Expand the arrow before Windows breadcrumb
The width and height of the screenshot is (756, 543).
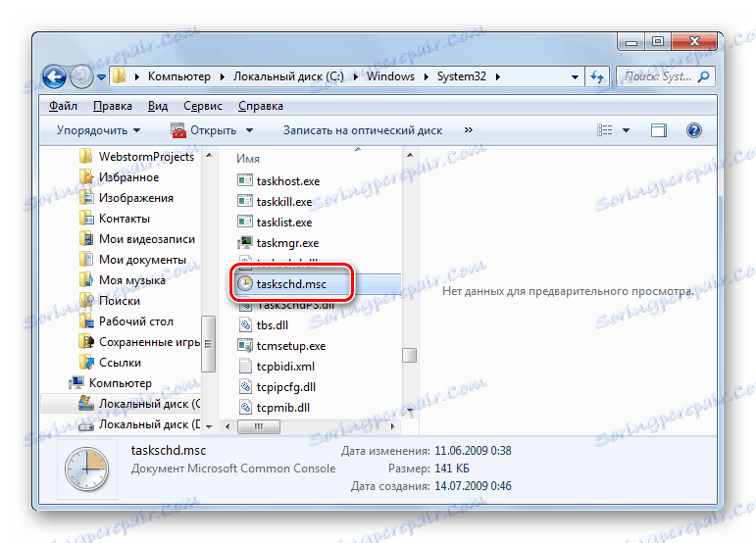356,76
